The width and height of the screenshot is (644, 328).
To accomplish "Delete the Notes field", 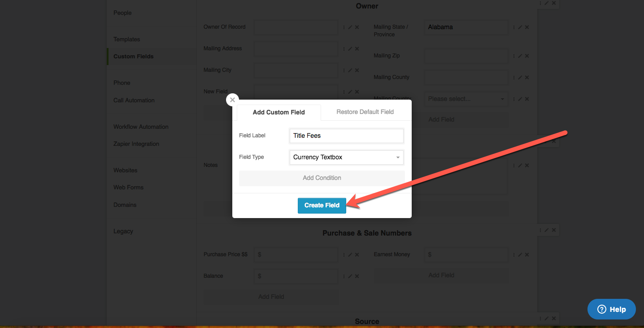I will tap(527, 166).
